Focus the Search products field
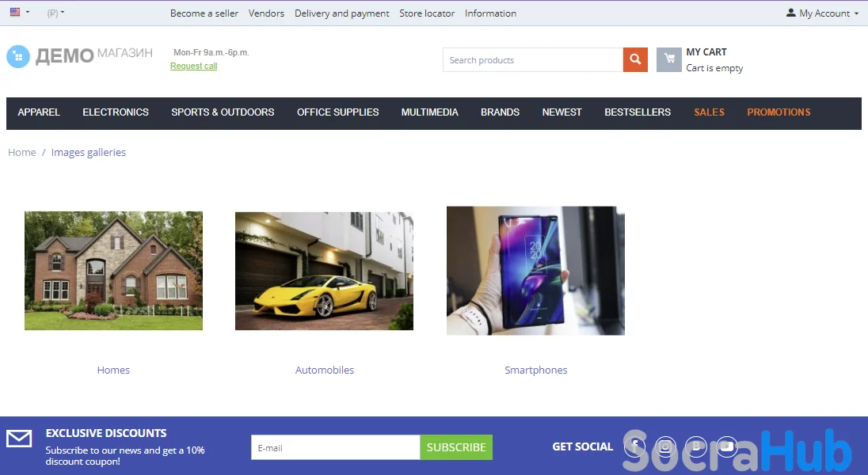Image resolution: width=868 pixels, height=475 pixels. pyautogui.click(x=532, y=60)
